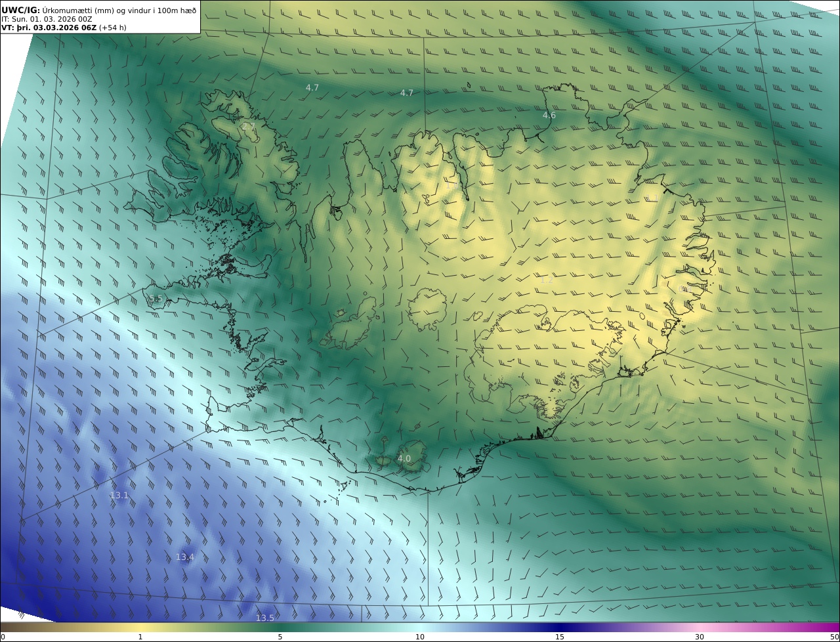
Task: Select the initial time line "IT: Sun. 01. 03. 2026 00Z"
Action: coord(47,19)
